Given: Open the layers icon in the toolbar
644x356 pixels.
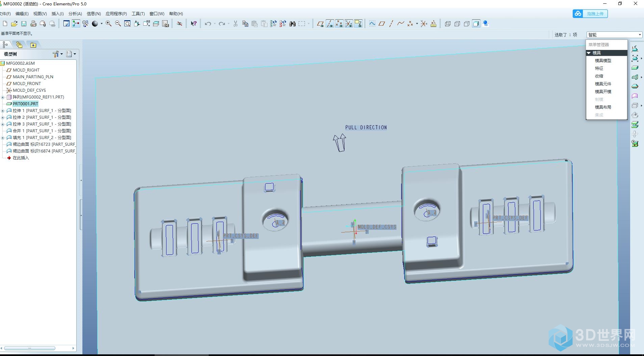Looking at the screenshot, I should click(156, 24).
